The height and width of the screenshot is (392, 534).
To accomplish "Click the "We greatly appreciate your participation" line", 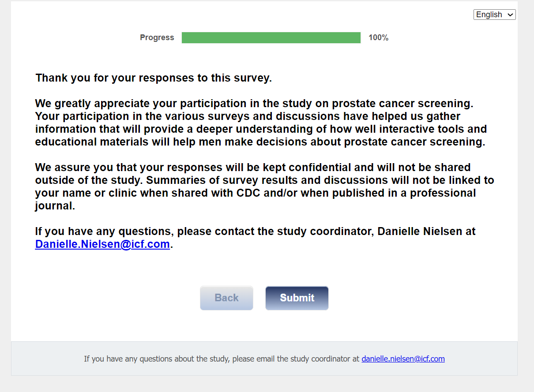I will coord(254,104).
